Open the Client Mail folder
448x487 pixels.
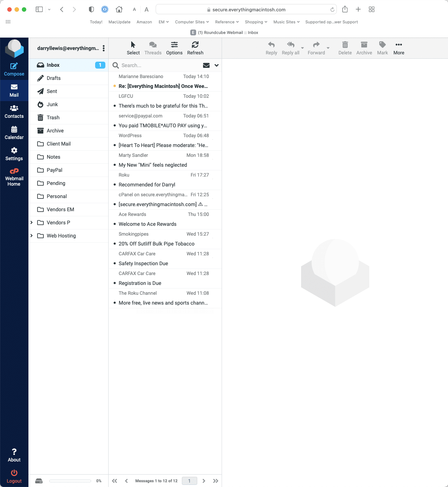click(69, 144)
